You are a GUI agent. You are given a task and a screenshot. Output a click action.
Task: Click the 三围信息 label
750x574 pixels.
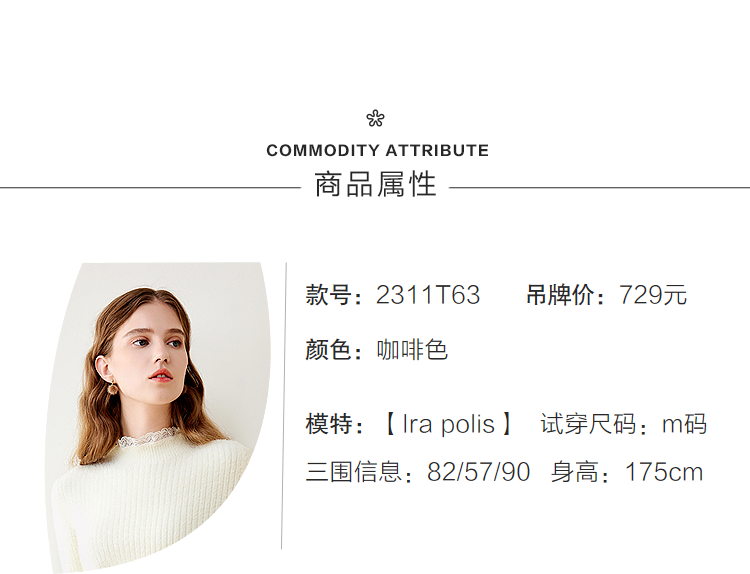point(353,472)
